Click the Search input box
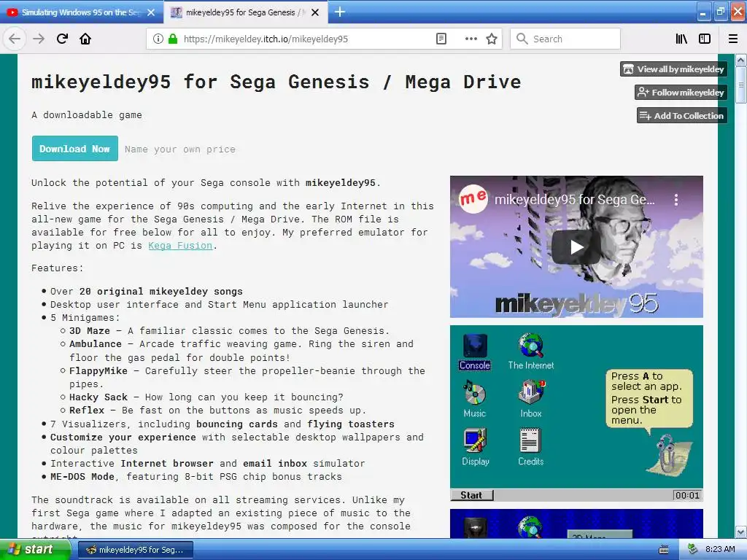 tap(565, 39)
